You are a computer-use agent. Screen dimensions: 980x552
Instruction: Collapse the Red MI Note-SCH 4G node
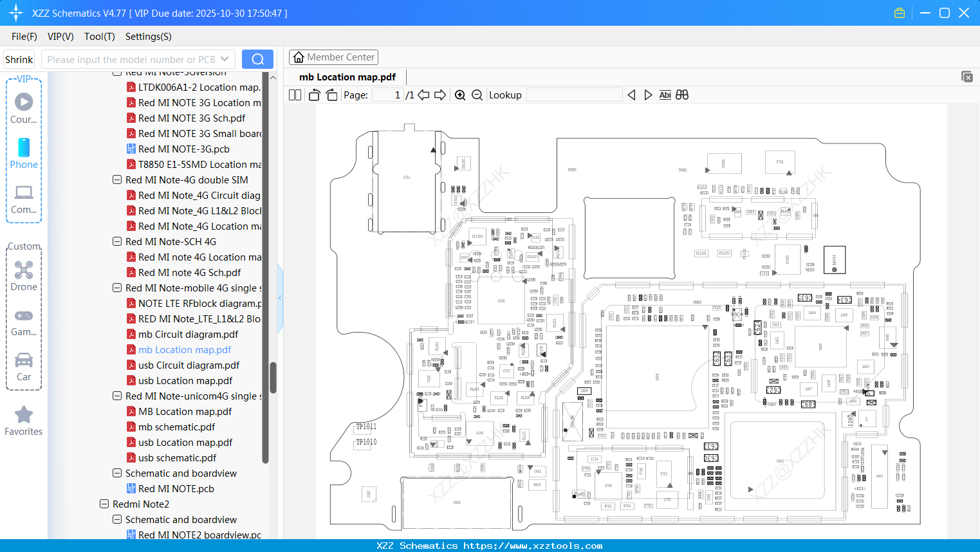117,241
